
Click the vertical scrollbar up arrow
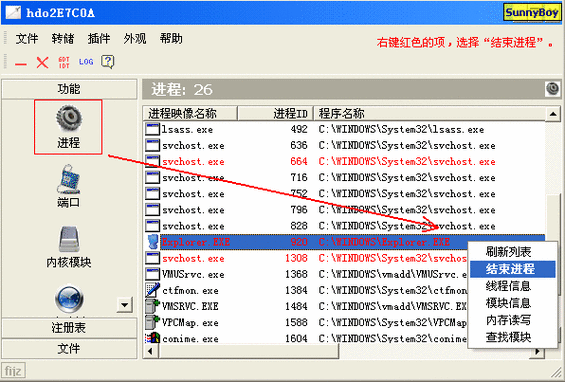pyautogui.click(x=553, y=114)
